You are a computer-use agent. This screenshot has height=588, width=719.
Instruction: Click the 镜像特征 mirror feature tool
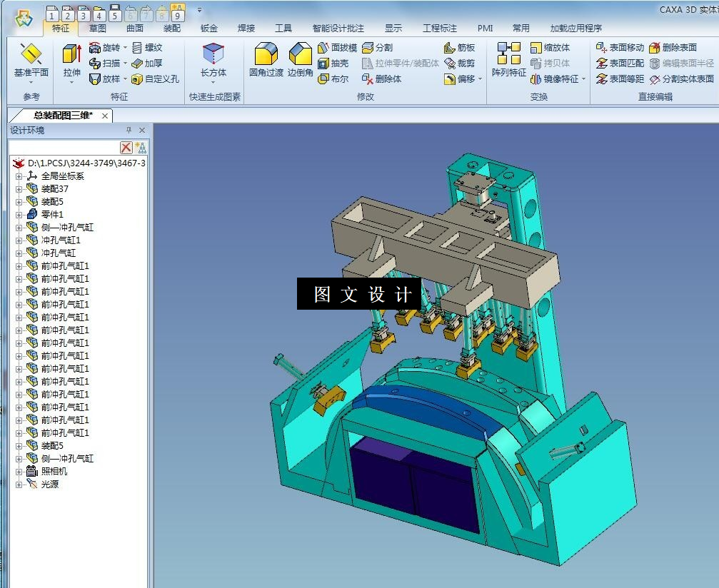[554, 78]
